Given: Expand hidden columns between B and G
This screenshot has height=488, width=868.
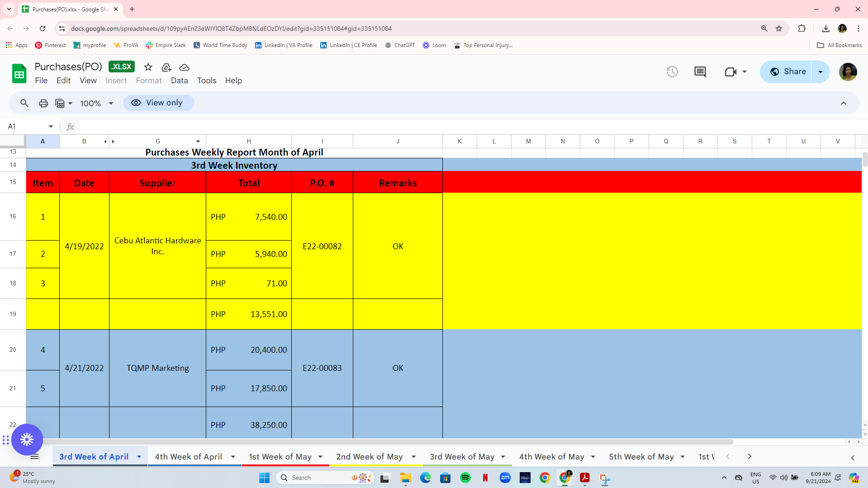Looking at the screenshot, I should (109, 142).
